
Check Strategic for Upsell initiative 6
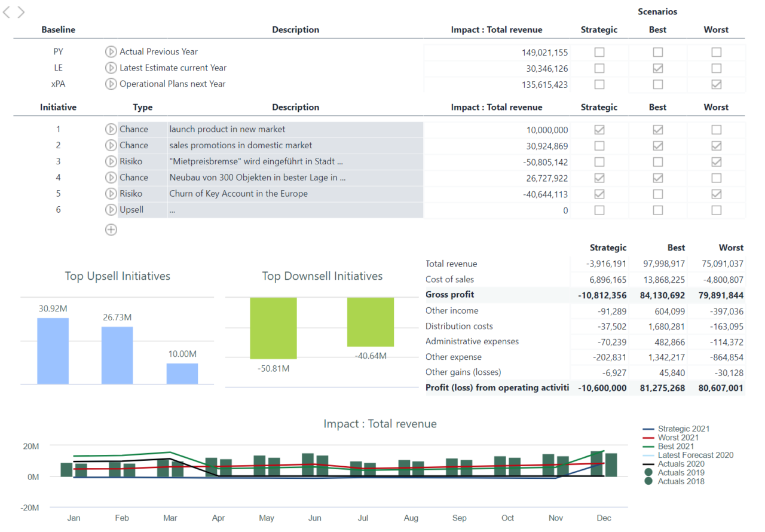click(599, 210)
